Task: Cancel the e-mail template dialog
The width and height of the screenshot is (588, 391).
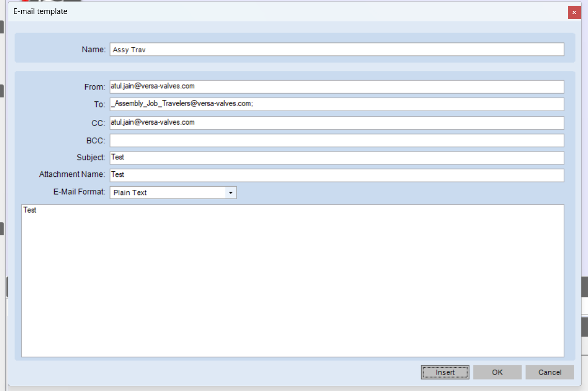Action: point(550,372)
